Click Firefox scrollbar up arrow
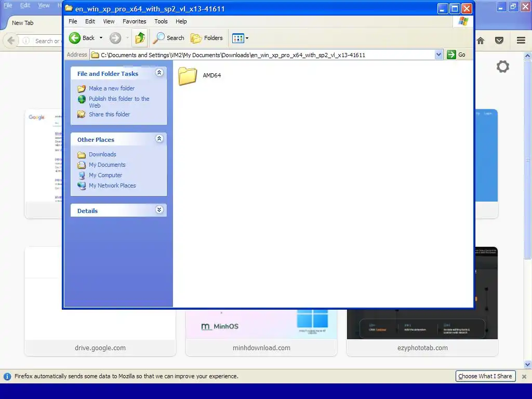Viewport: 532px width, 399px height. coord(528,56)
